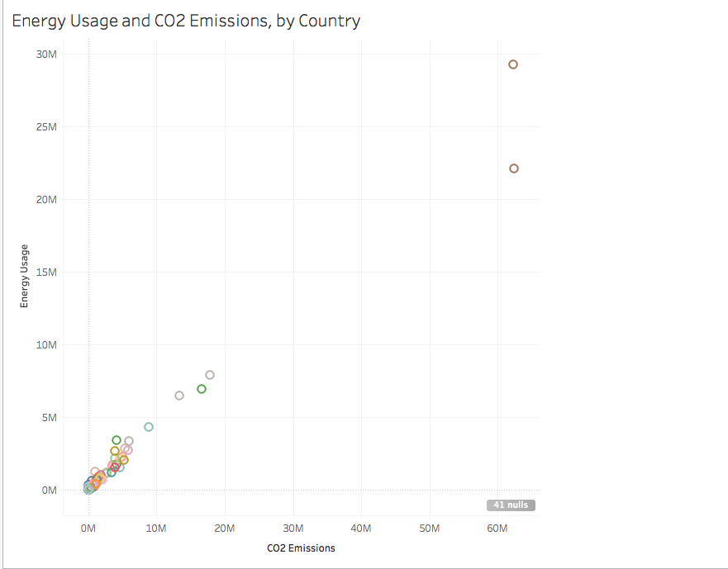This screenshot has height=569, width=728.
Task: Click the 20M label on the horizontal axis
Action: click(225, 528)
